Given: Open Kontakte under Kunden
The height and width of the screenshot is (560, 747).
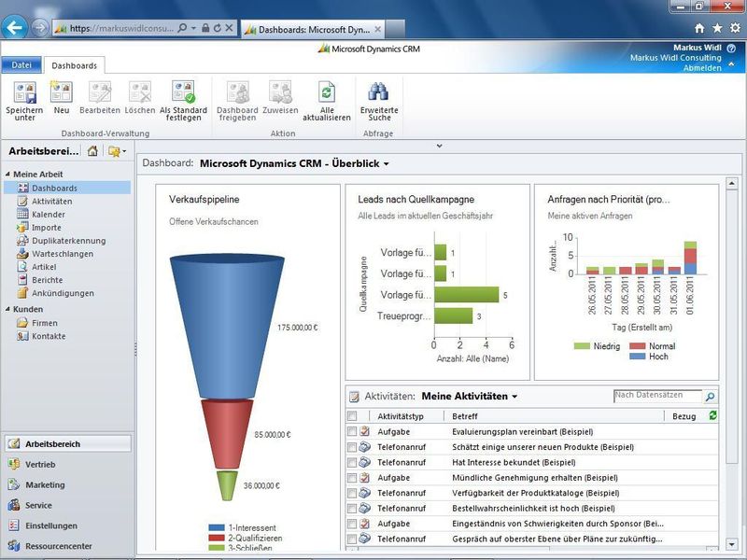Looking at the screenshot, I should [49, 336].
